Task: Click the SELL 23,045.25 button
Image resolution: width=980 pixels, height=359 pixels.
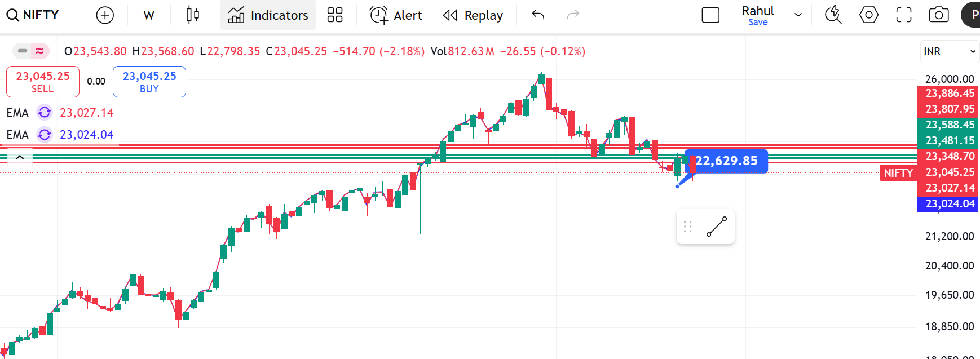Action: pos(43,82)
